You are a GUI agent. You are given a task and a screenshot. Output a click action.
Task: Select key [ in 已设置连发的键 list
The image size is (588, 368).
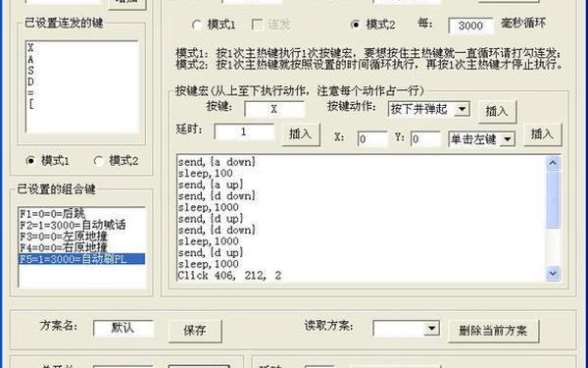tap(30, 104)
